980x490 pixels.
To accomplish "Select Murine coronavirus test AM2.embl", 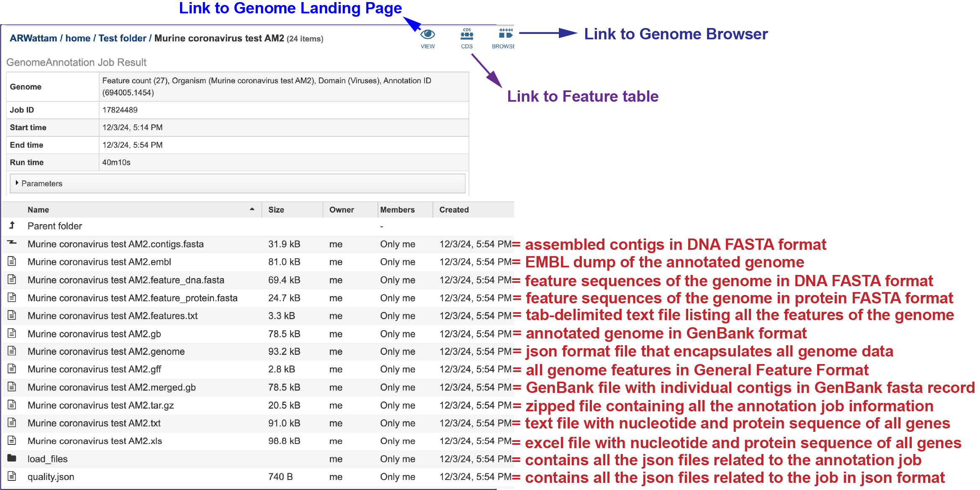I will [99, 262].
